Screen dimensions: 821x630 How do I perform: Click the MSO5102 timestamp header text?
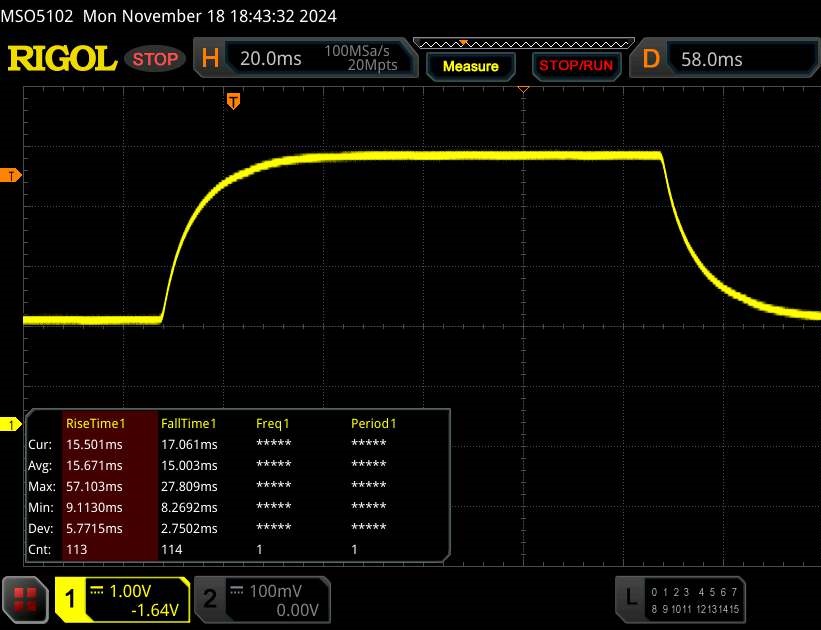tap(168, 16)
